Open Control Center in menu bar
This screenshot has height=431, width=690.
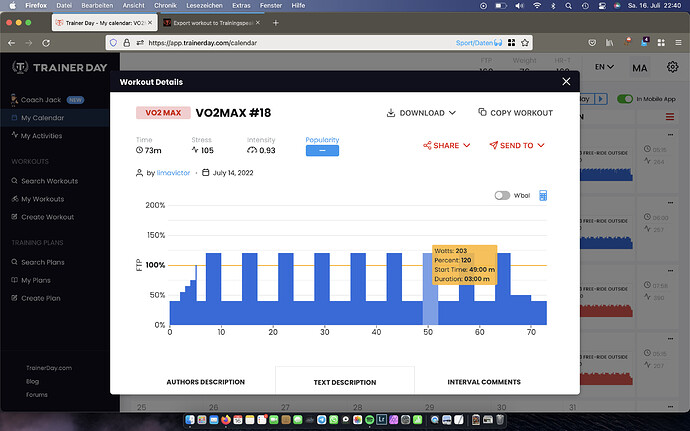tap(602, 6)
